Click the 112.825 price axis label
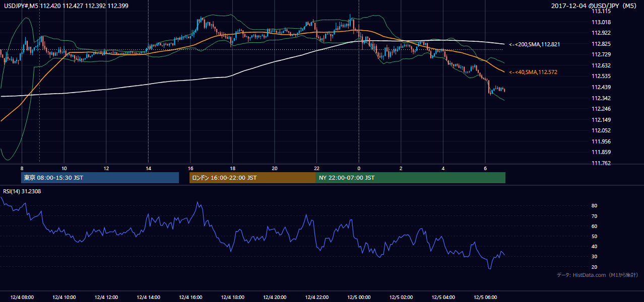Screen dimensions: 644x302 point(601,44)
